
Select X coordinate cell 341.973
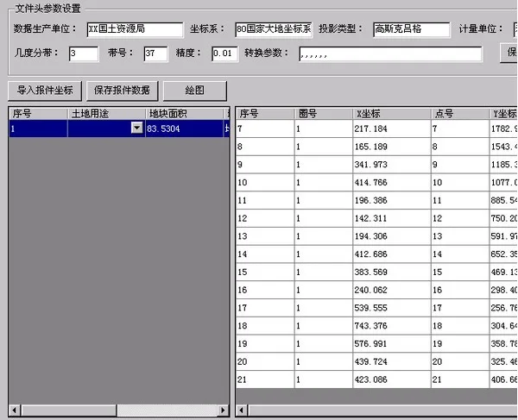point(392,165)
